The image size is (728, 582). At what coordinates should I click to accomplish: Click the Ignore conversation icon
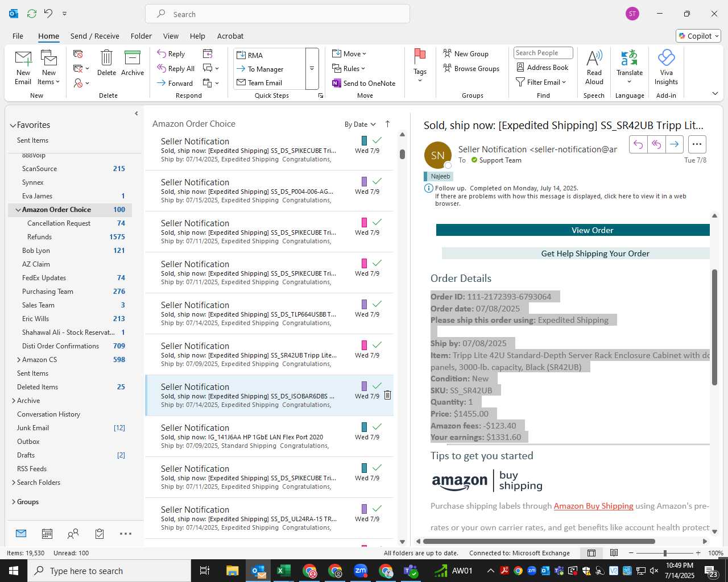click(78, 54)
